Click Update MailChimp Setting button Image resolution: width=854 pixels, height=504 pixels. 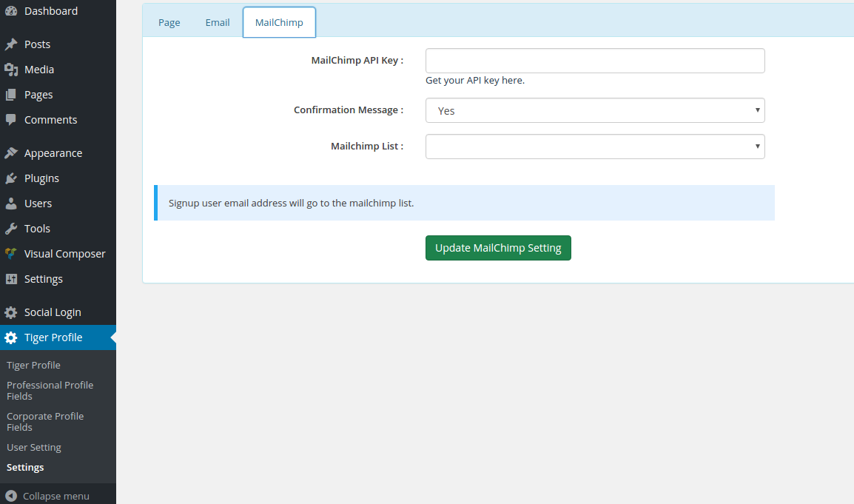pos(498,248)
